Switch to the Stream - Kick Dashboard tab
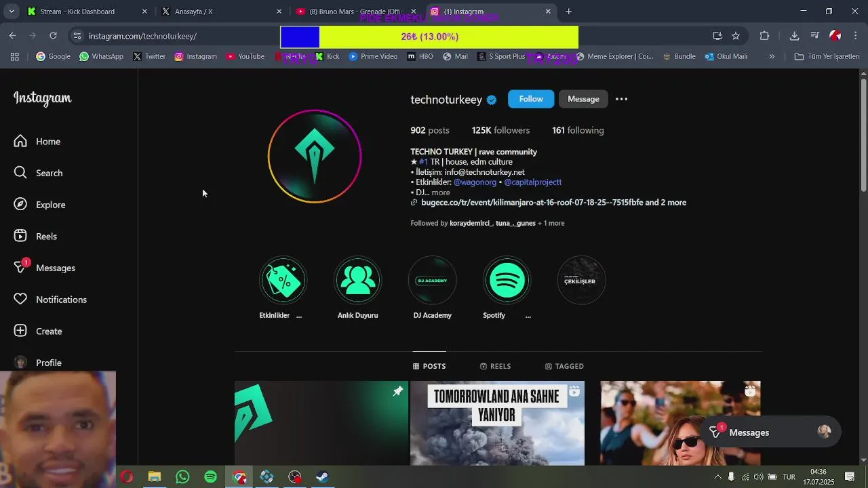This screenshot has width=868, height=488. click(88, 12)
